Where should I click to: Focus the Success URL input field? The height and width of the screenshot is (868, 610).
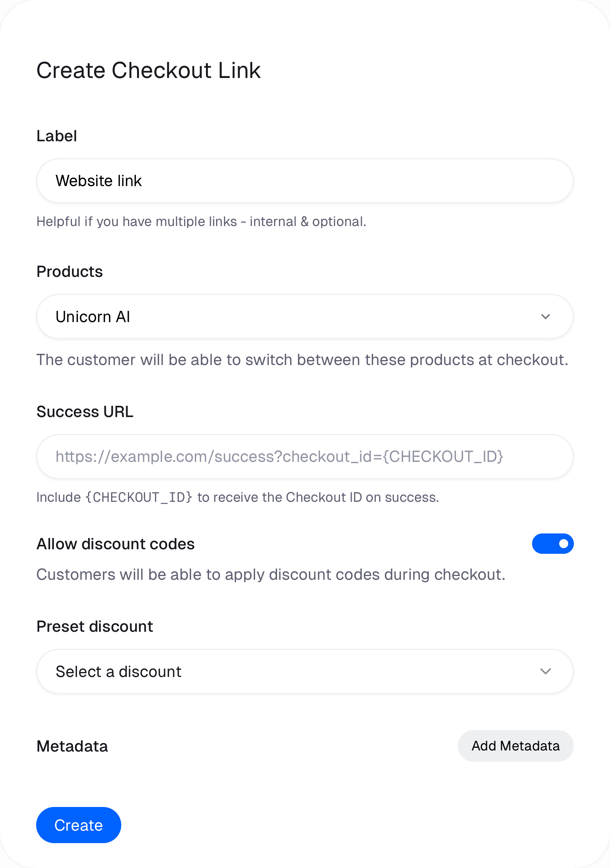coord(305,456)
